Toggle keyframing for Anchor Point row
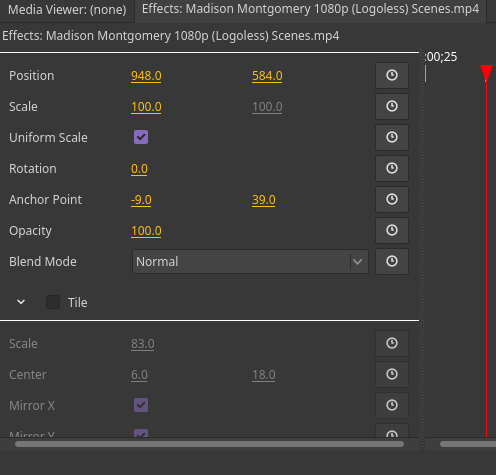Viewport: 496px width, 475px height. click(392, 199)
